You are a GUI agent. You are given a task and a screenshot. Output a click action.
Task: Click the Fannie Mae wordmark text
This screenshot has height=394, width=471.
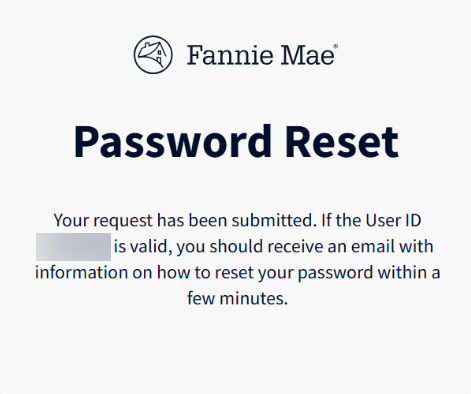pyautogui.click(x=261, y=55)
